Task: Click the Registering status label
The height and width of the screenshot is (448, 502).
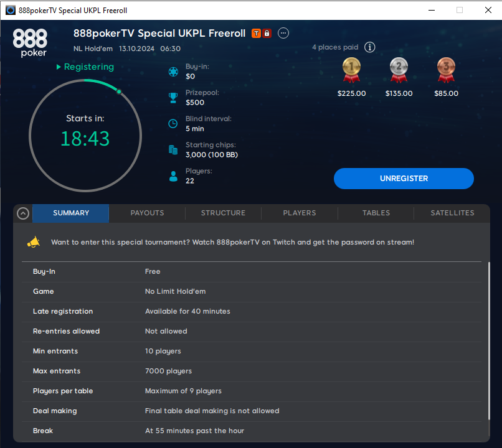Action: pos(89,67)
